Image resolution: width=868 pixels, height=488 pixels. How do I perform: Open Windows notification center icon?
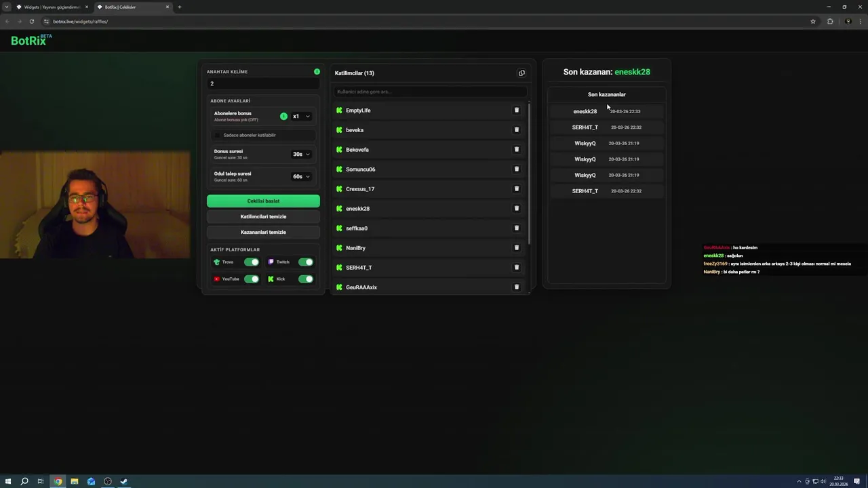click(x=857, y=481)
